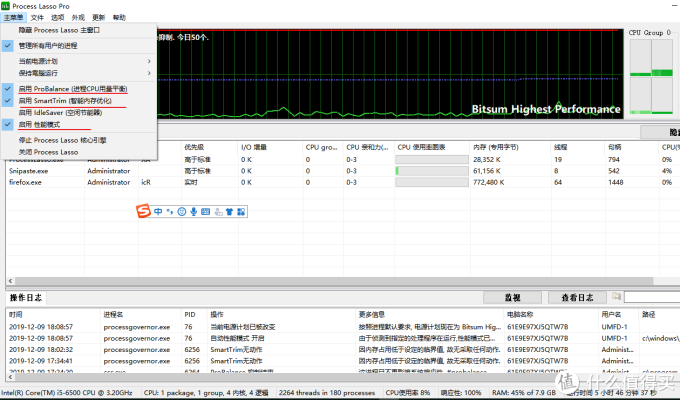Viewport: 680px width, 400px height.
Task: Open the emoji panel in Sogou toolbar
Action: tap(182, 211)
